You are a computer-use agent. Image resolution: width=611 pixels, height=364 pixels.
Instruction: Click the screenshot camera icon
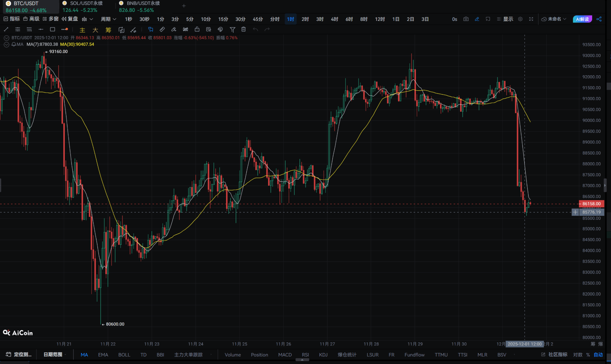pyautogui.click(x=466, y=19)
